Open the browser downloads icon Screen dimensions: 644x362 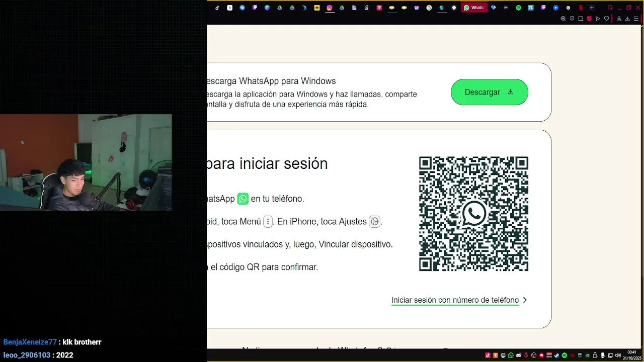tap(627, 19)
